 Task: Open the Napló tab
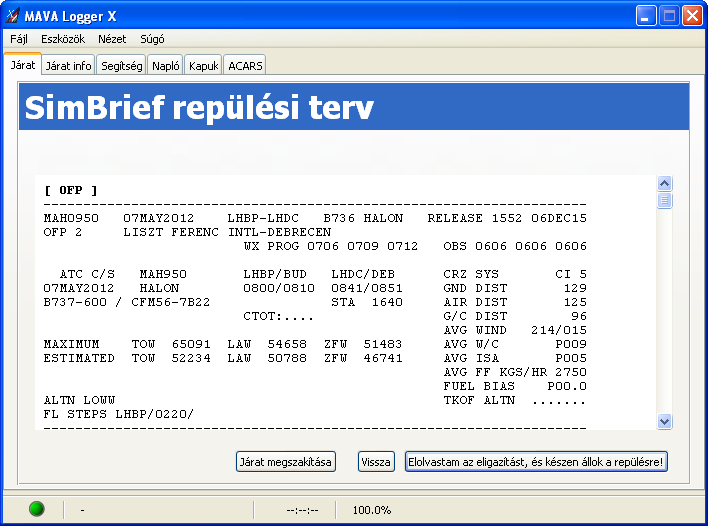166,66
